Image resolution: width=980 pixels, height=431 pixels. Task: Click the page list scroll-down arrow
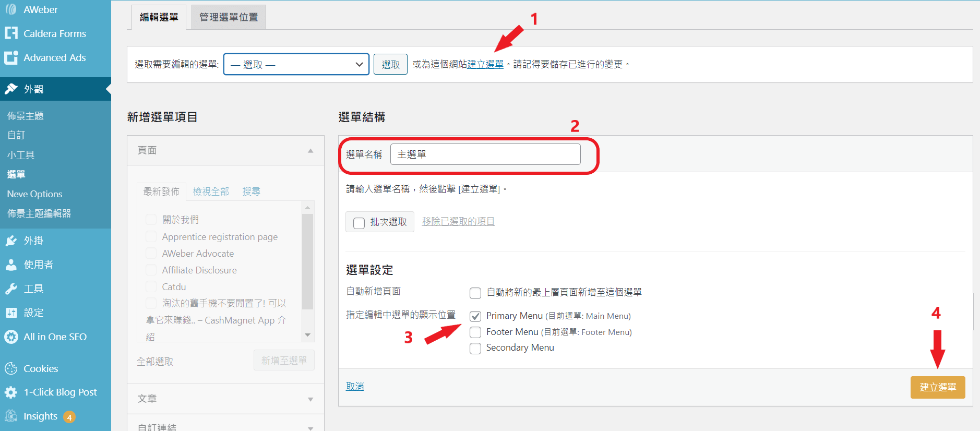[x=307, y=335]
